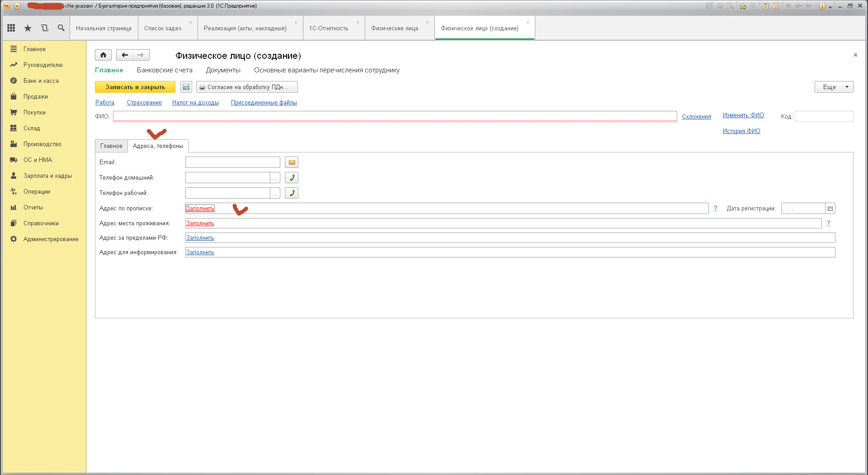Viewport: 868px width, 475px height.
Task: Click the email envelope icon
Action: pos(292,162)
